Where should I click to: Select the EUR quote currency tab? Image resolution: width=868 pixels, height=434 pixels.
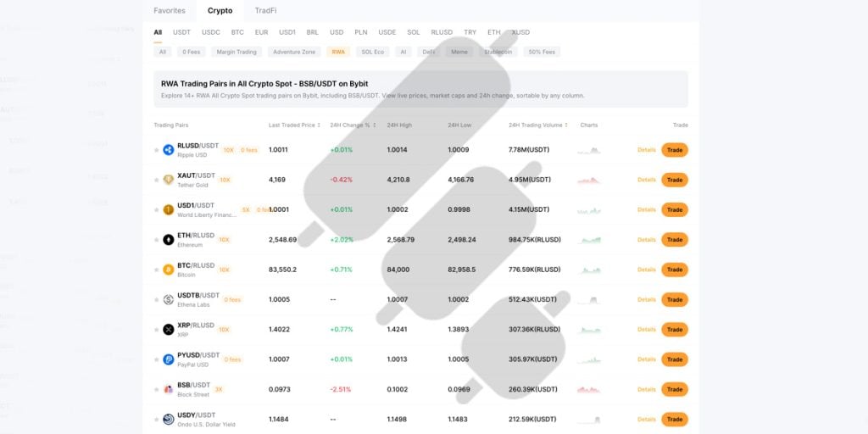click(x=261, y=33)
